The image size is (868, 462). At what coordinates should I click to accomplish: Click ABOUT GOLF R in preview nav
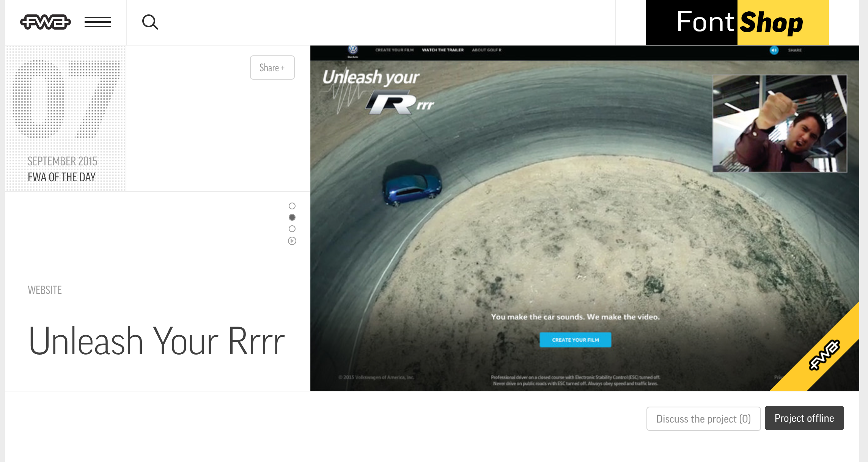click(x=487, y=50)
